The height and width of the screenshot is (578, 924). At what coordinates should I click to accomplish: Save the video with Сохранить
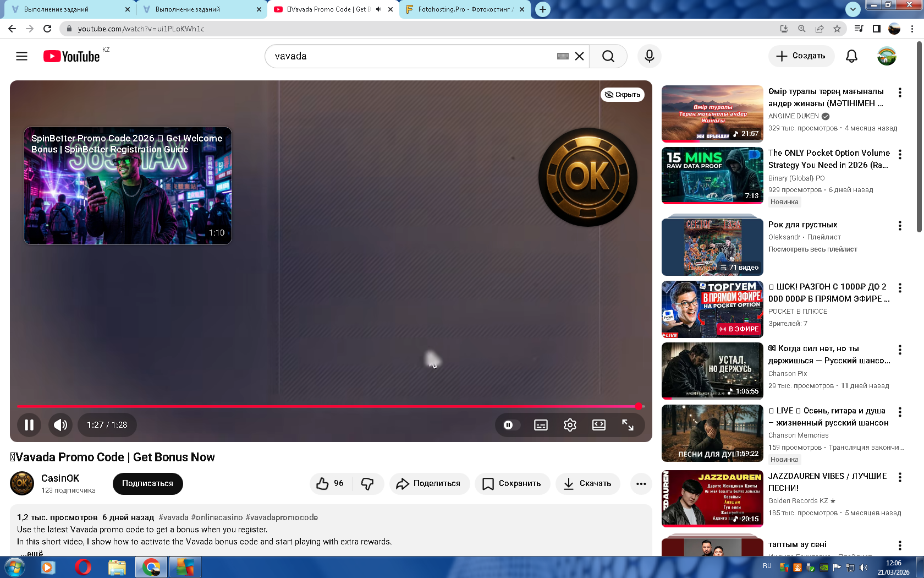point(513,483)
